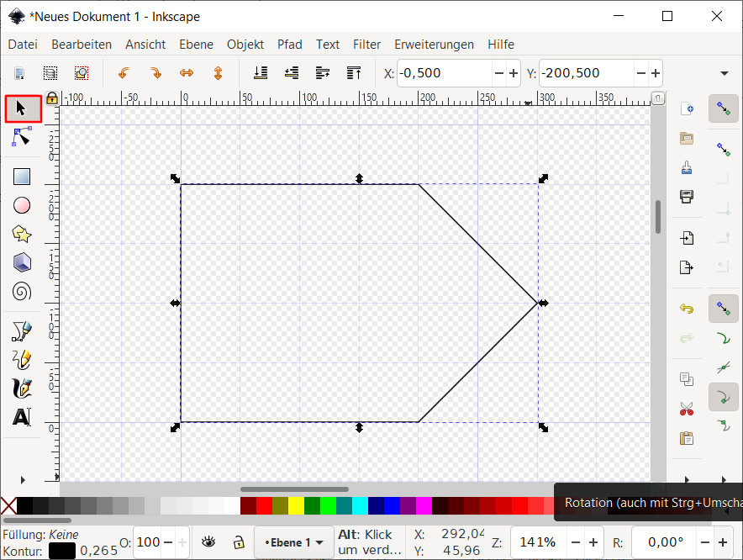The width and height of the screenshot is (743, 560).
Task: Toggle the layer lock icon
Action: pyautogui.click(x=239, y=542)
